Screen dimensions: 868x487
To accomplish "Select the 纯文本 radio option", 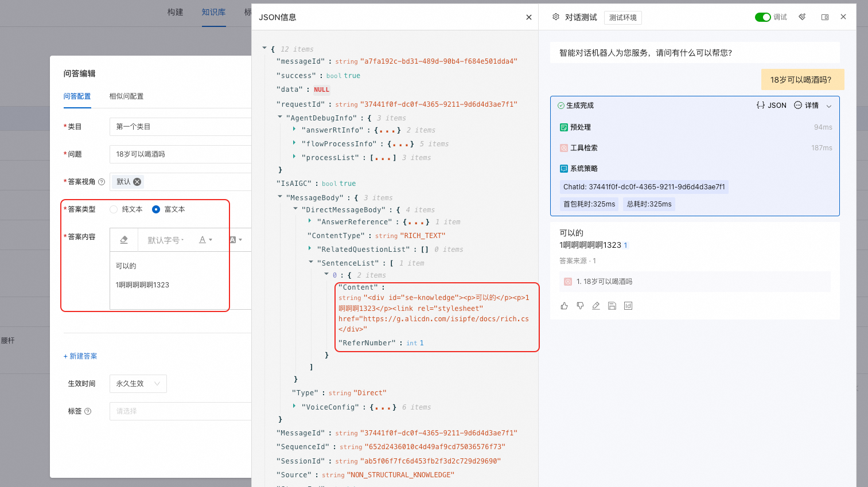I will (114, 209).
